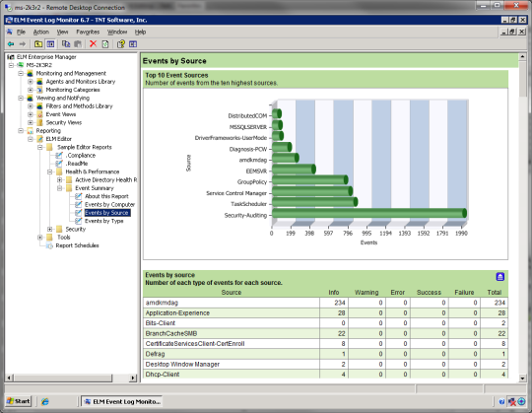Click the Events by Type report icon
532x413 pixels.
79,221
